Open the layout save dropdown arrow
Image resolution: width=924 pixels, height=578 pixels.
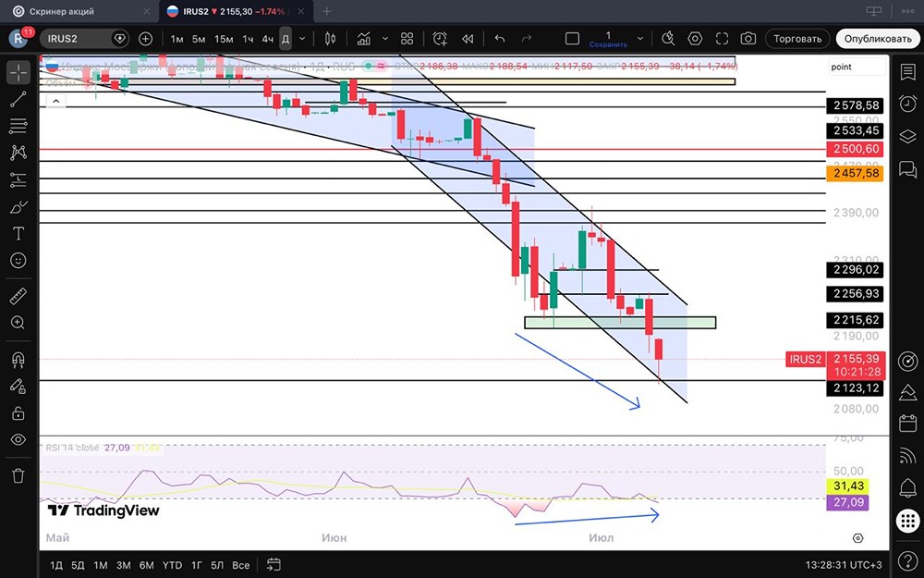640,39
